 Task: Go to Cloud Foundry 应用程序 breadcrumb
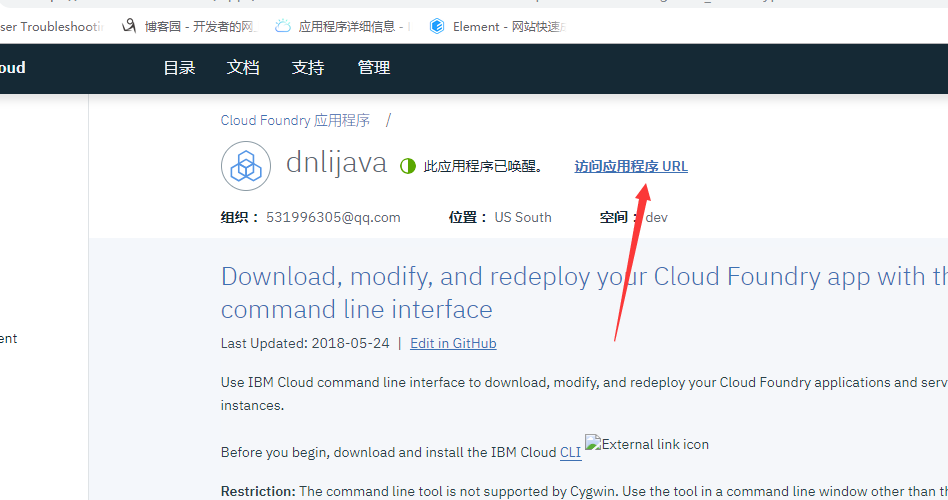(295, 120)
